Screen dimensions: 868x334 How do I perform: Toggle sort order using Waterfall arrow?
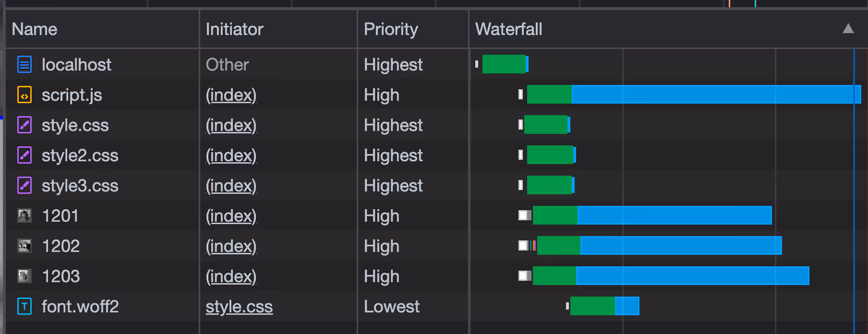[848, 29]
